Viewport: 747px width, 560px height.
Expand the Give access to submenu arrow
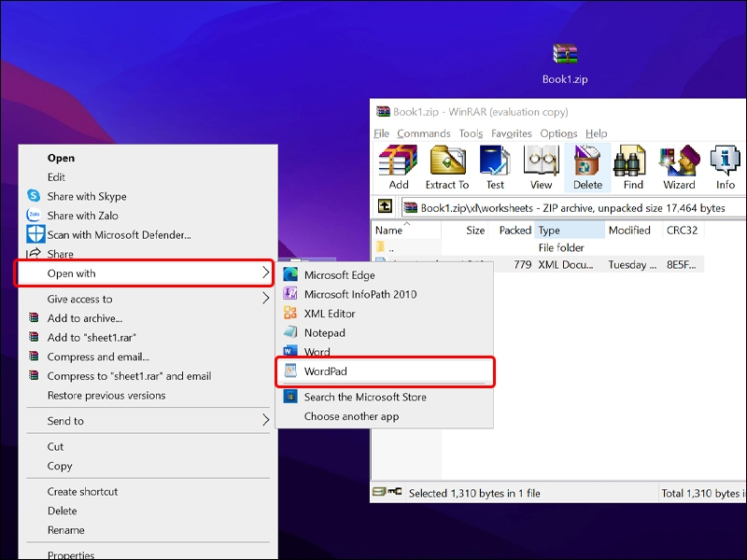[266, 299]
